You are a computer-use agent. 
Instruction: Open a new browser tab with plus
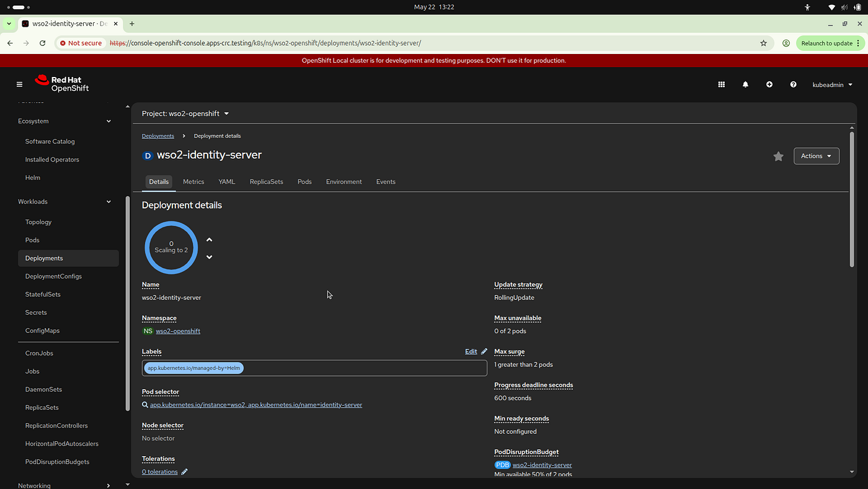(x=131, y=24)
